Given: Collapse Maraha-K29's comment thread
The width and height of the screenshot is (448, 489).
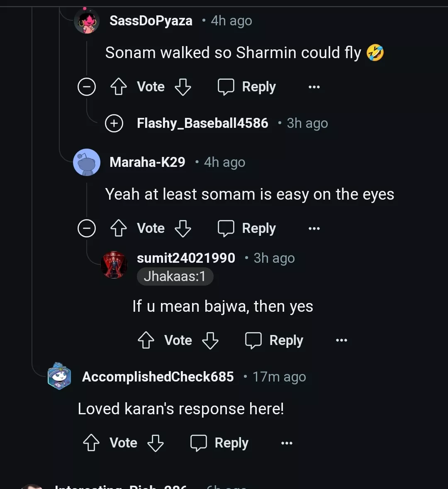Looking at the screenshot, I should click(87, 228).
